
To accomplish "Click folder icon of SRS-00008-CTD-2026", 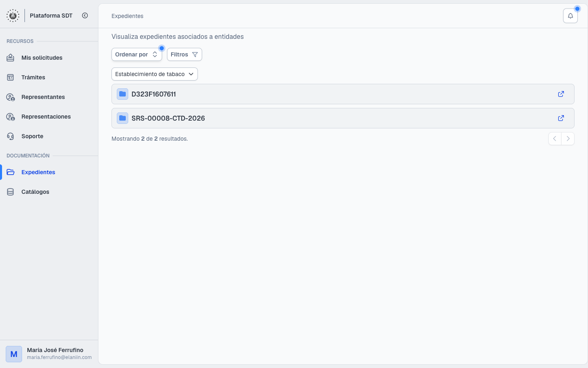I will pos(122,118).
